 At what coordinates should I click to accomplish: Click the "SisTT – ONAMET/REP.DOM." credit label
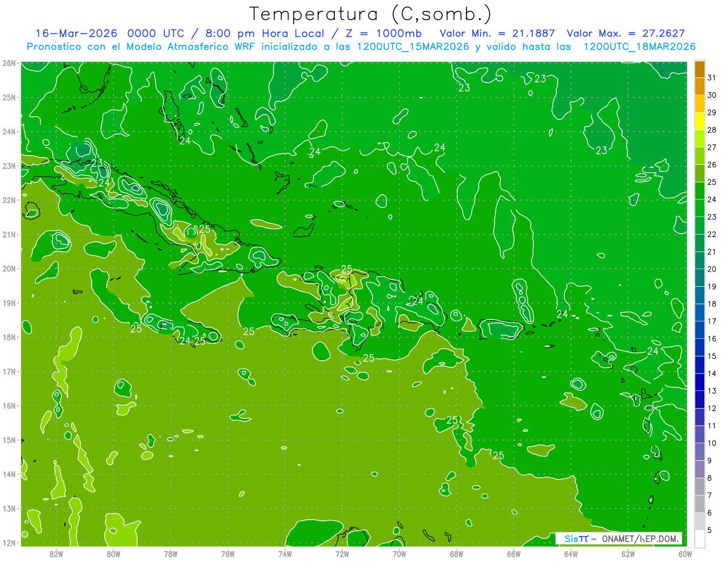point(619,538)
